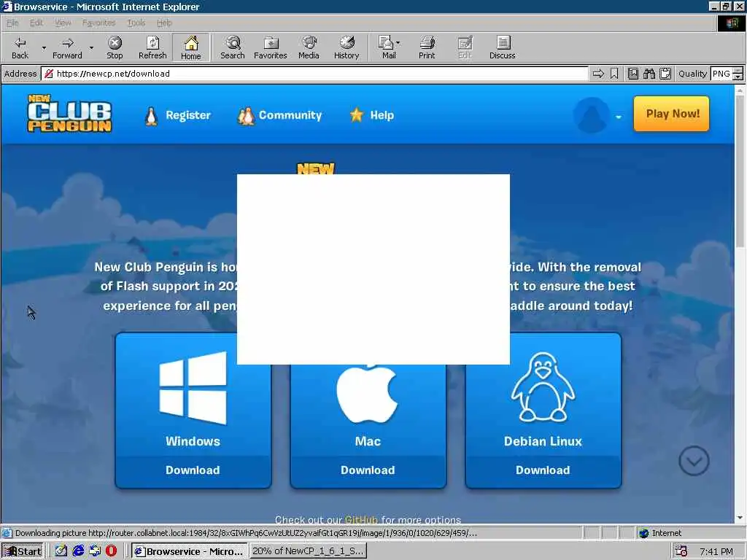Click the bookmark ribbon icon
747x560 pixels.
(x=614, y=74)
